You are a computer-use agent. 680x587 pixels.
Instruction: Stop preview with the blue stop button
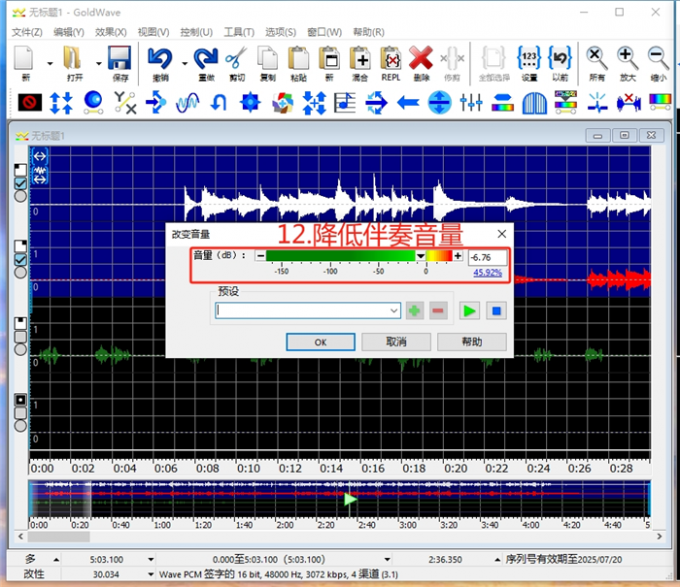click(x=497, y=311)
